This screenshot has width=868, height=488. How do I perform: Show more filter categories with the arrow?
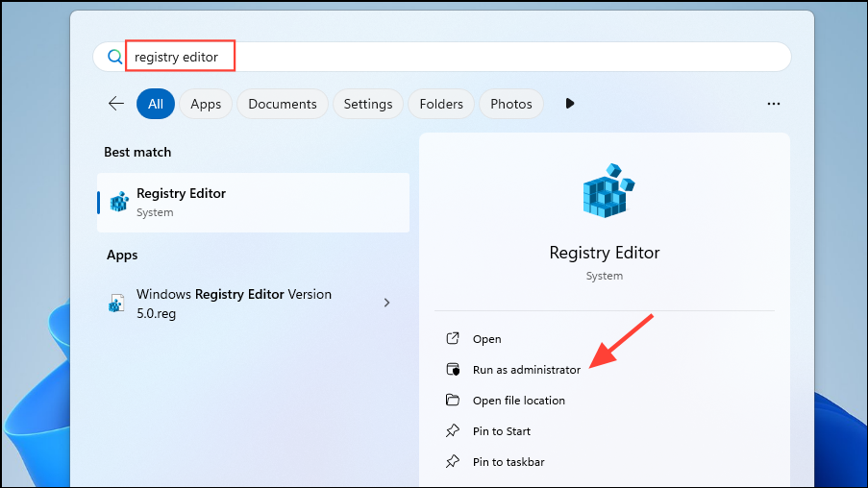tap(570, 104)
